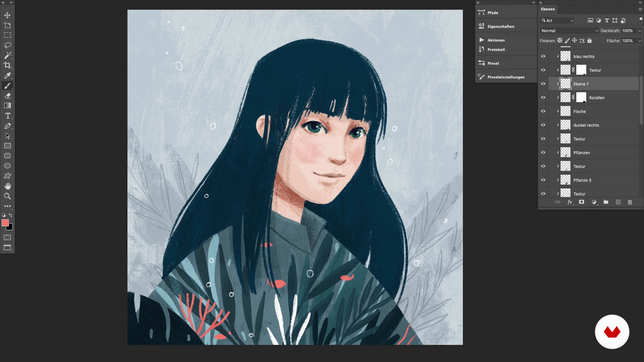Create new fill or adjustment layer
The image size is (644, 362).
pyautogui.click(x=594, y=202)
